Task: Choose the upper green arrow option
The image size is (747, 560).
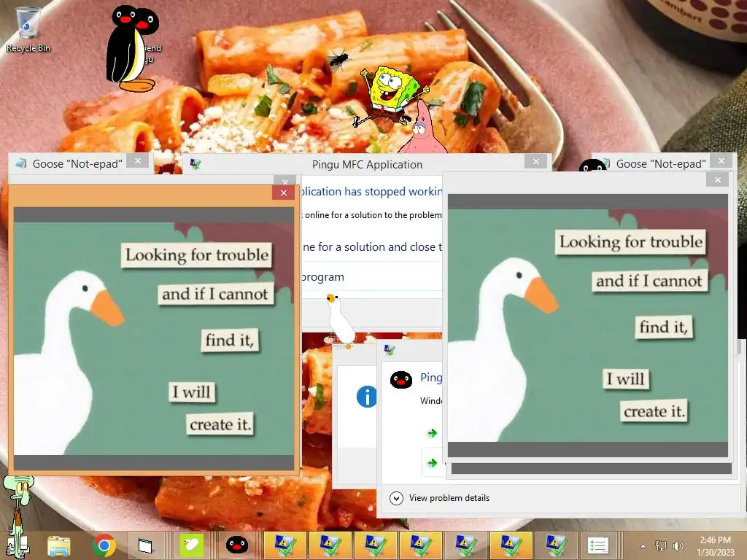Action: 432,433
